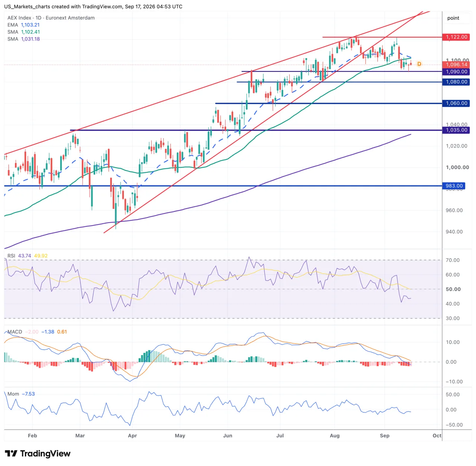Select the AEX Index symbol title
The width and height of the screenshot is (476, 466).
pyautogui.click(x=51, y=18)
